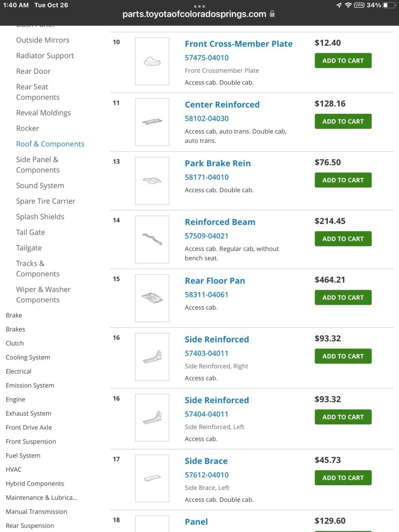Tap the padlock icon beside the URL

272,14
